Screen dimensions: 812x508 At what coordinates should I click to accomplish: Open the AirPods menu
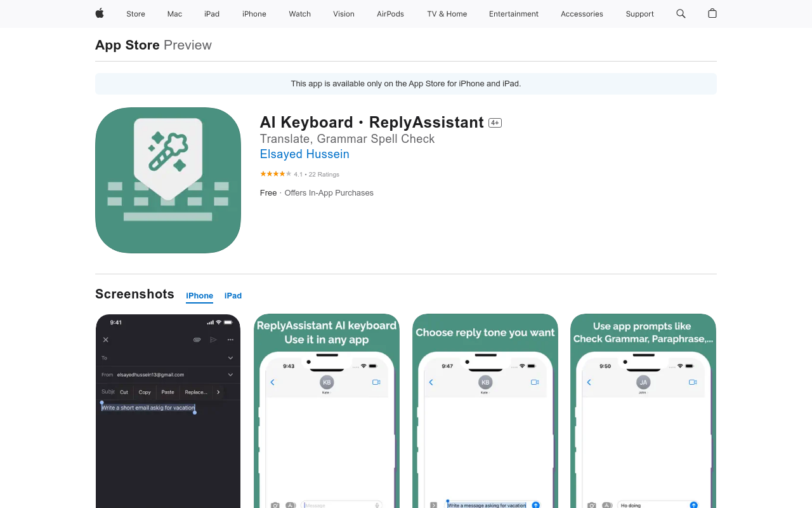(390, 14)
